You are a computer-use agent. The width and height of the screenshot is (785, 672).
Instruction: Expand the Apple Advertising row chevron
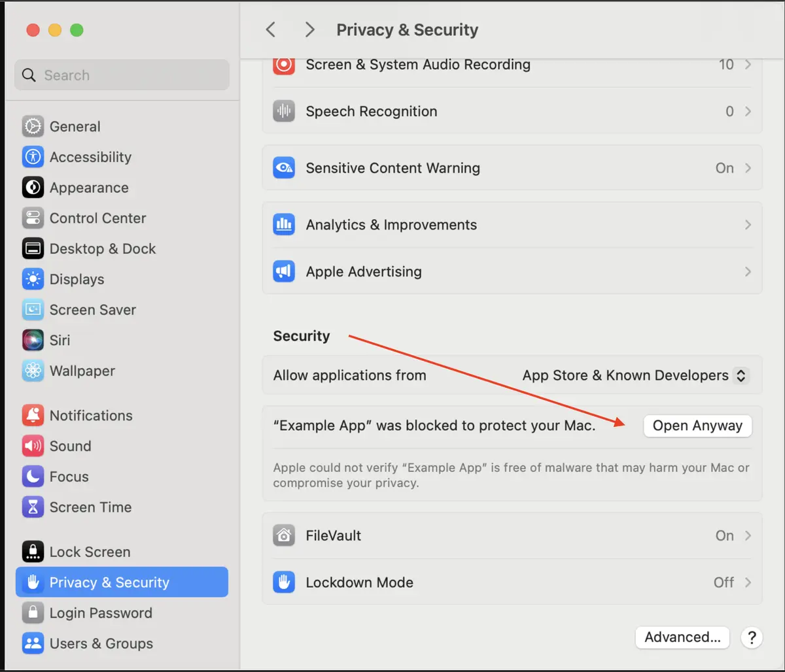(x=747, y=271)
